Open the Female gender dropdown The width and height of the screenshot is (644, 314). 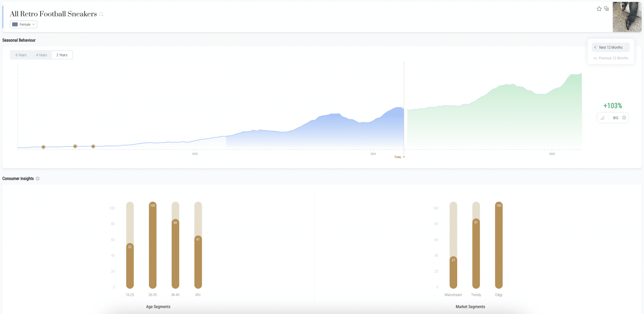(24, 24)
